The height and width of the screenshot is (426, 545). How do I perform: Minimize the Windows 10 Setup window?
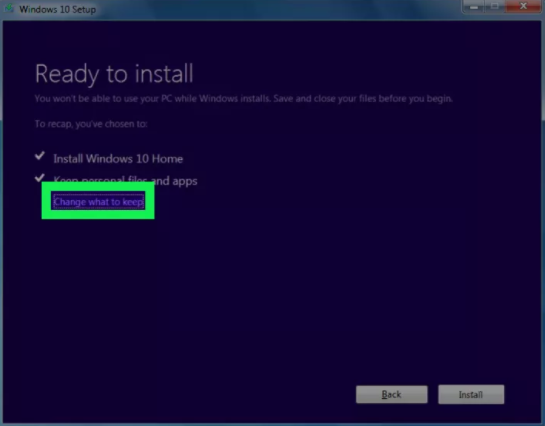pos(474,7)
